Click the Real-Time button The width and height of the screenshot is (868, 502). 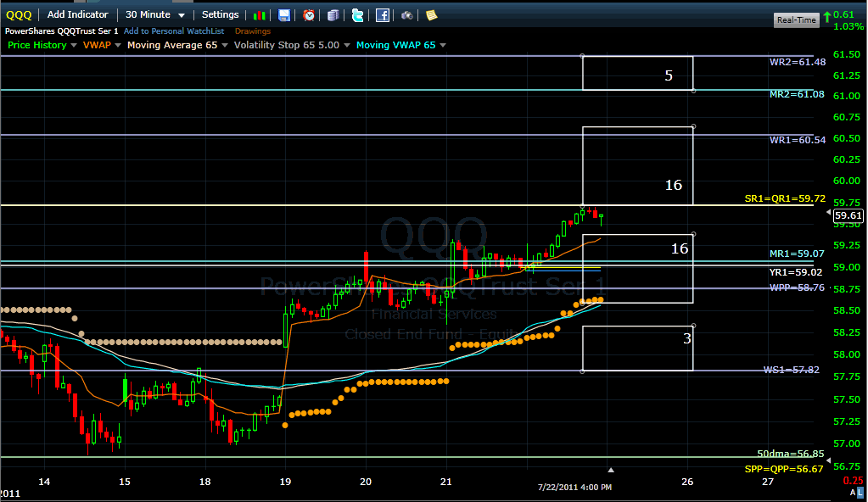point(796,20)
